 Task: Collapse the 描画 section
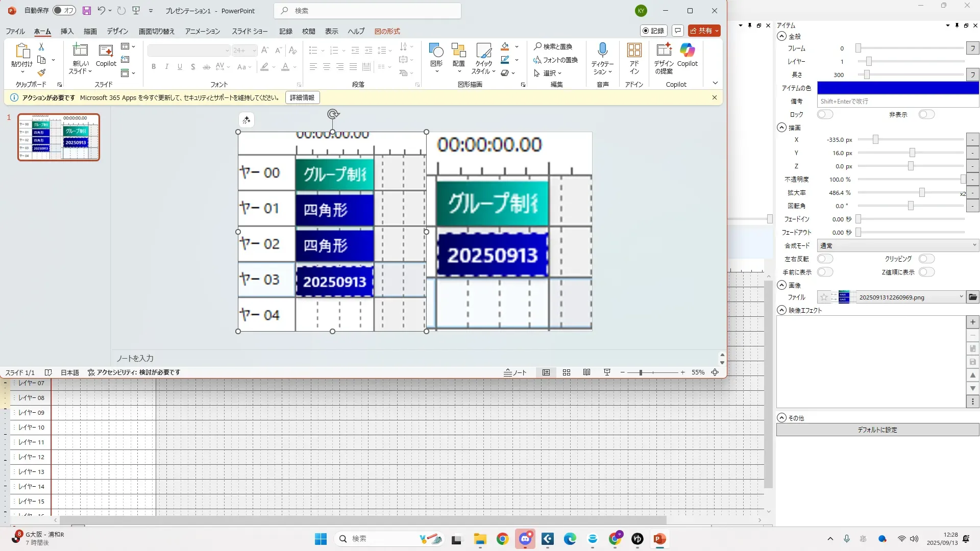[x=782, y=128]
